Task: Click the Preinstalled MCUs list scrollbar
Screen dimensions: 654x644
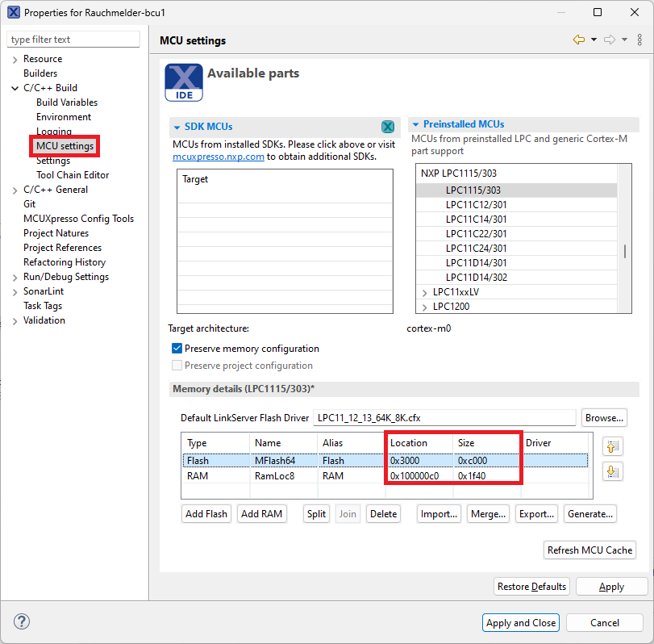Action: click(625, 251)
